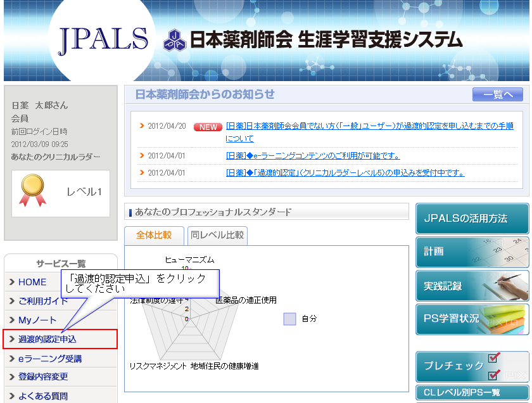Click the 地域住民の健康増進 chart label

(225, 366)
